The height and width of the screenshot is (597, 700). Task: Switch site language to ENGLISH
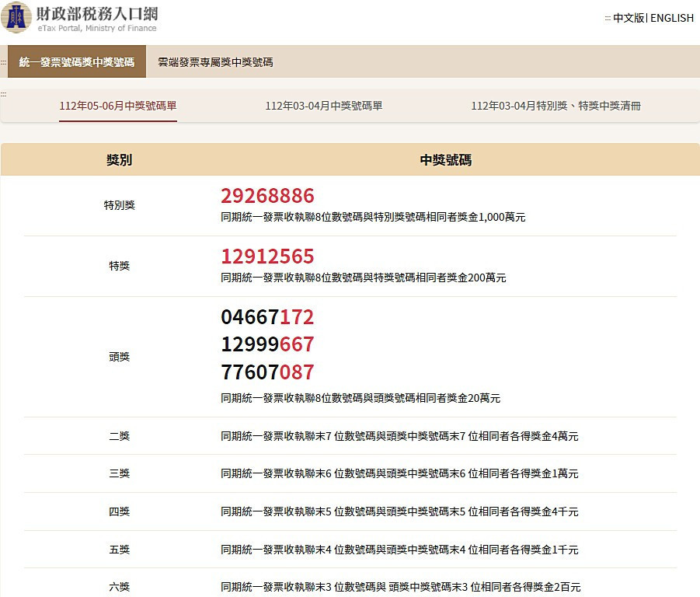pyautogui.click(x=671, y=18)
